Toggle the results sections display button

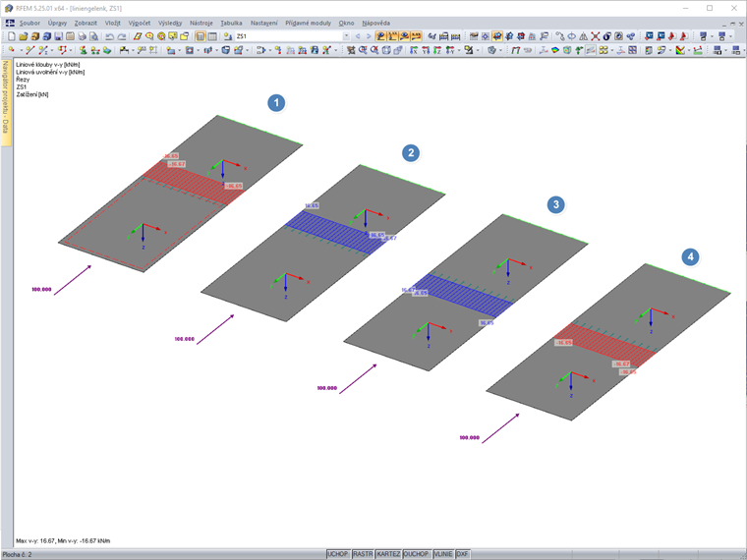tap(591, 50)
